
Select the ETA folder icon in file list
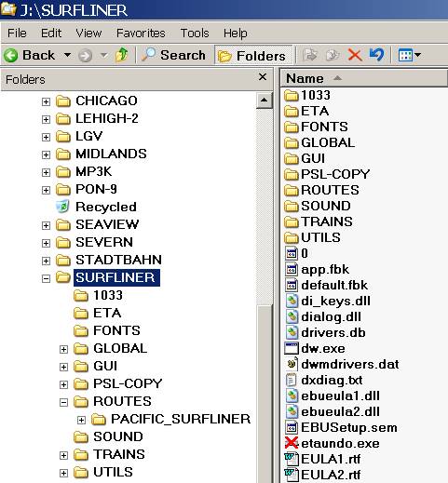292,111
